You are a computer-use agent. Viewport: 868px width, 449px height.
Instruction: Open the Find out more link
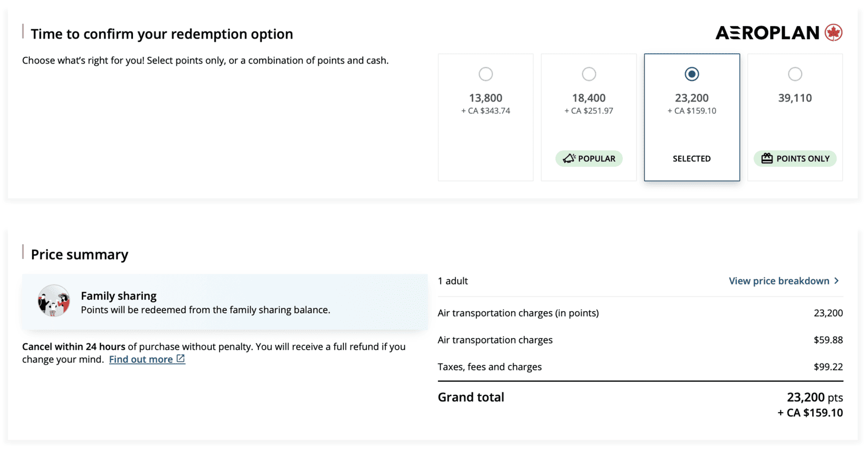click(141, 359)
